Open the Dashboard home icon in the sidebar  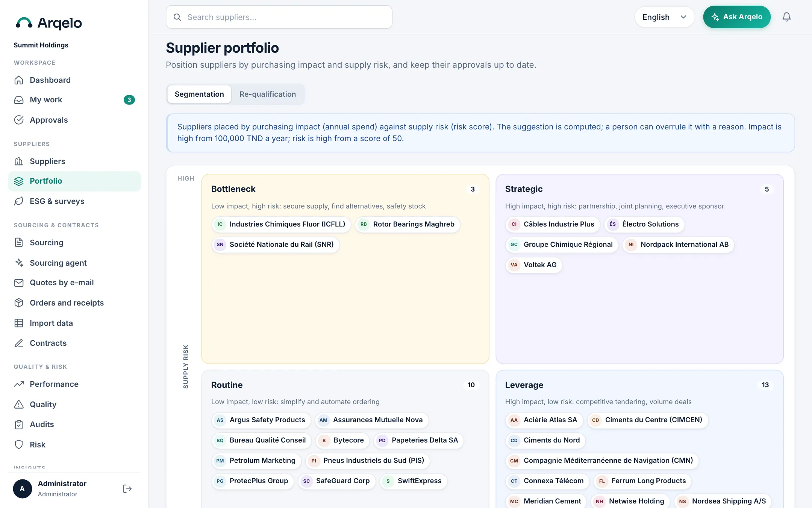point(19,80)
